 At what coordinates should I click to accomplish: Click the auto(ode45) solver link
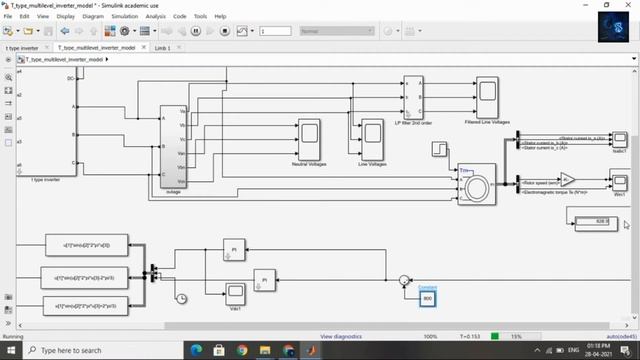(x=621, y=336)
